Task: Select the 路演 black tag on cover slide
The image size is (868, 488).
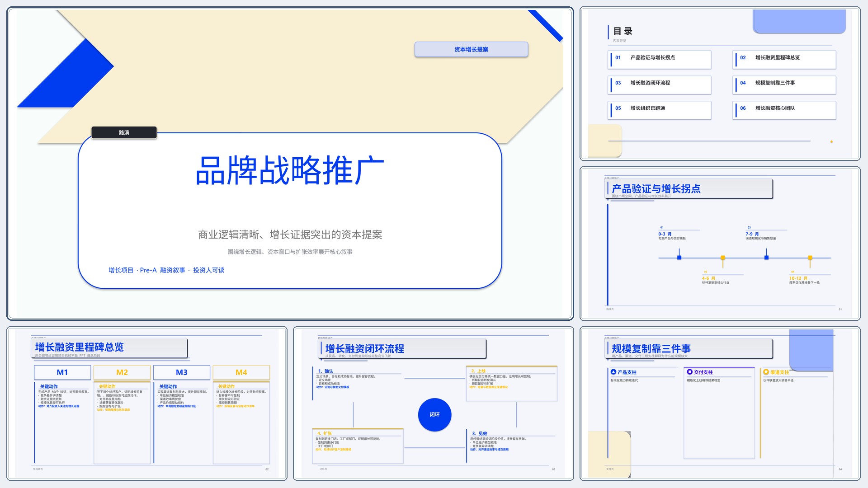Action: [x=124, y=132]
